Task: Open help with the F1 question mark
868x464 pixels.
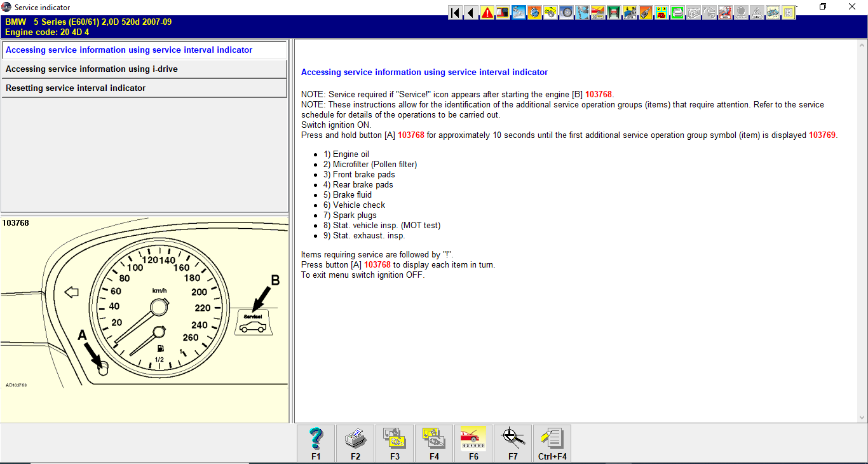Action: tap(316, 444)
